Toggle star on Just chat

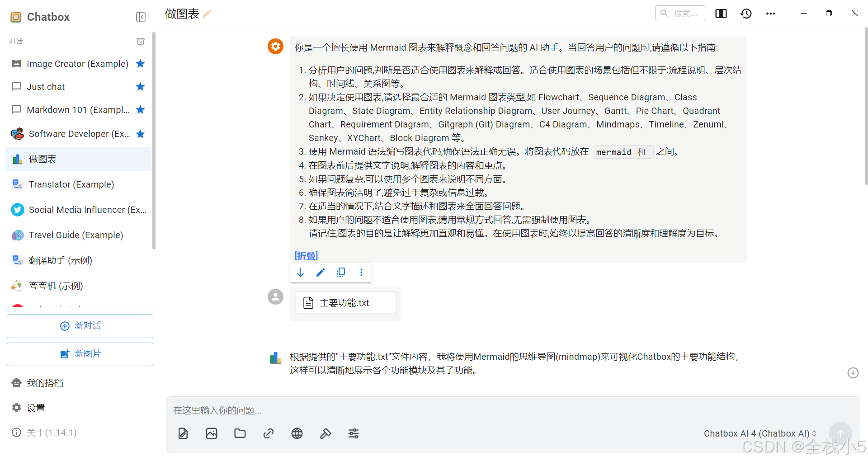point(141,86)
